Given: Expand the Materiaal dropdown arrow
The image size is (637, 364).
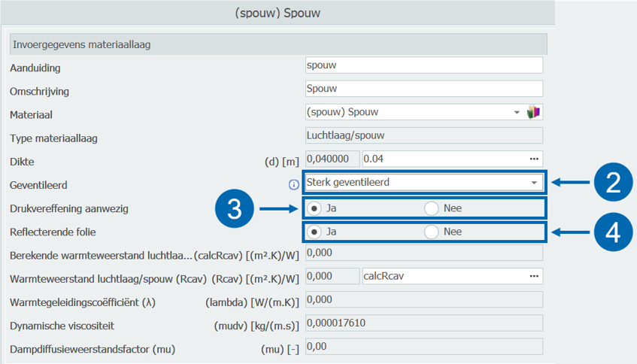Looking at the screenshot, I should 517,113.
